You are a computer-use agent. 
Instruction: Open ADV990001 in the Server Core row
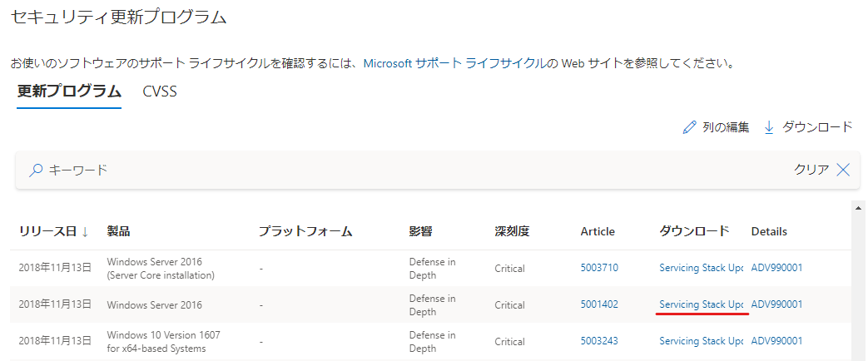(776, 268)
